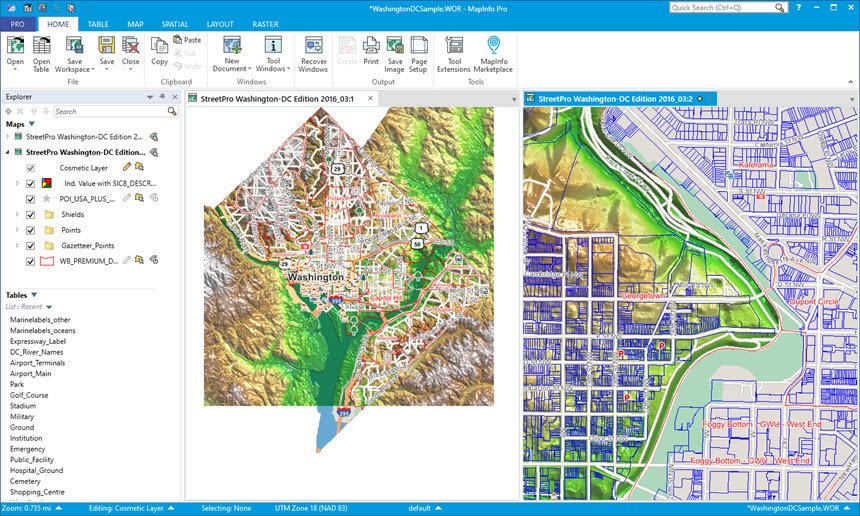Click the Close table icon in ribbon

131,46
